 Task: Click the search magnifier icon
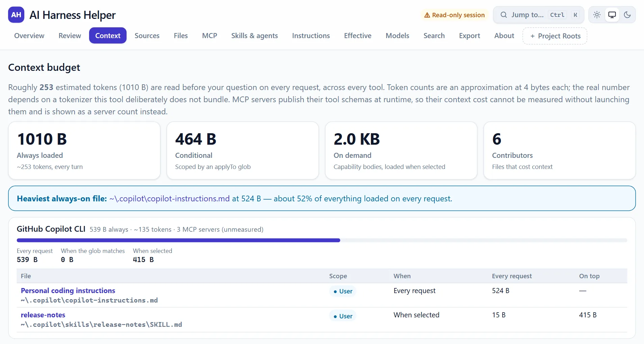(504, 15)
